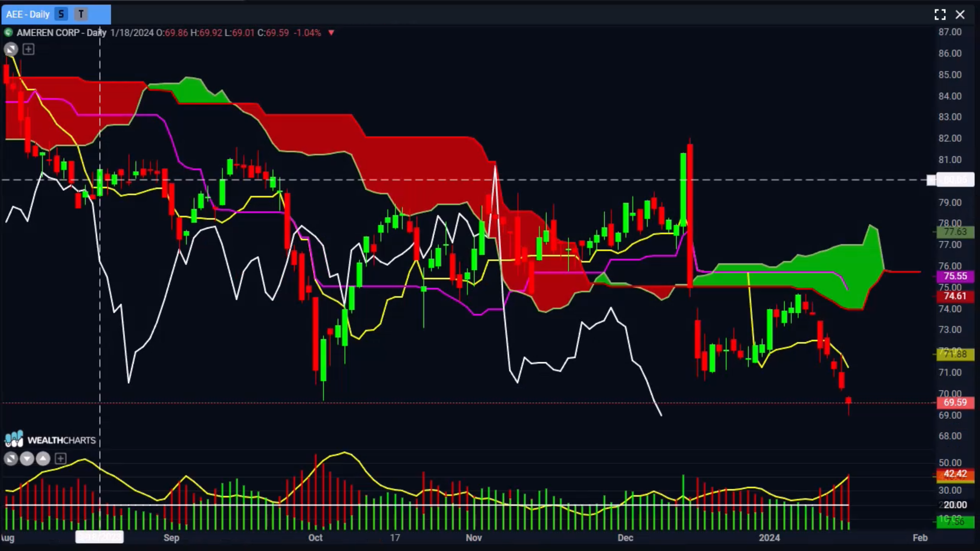Toggle fullscreen chart view
Screen dimensions: 980x551
[940, 14]
